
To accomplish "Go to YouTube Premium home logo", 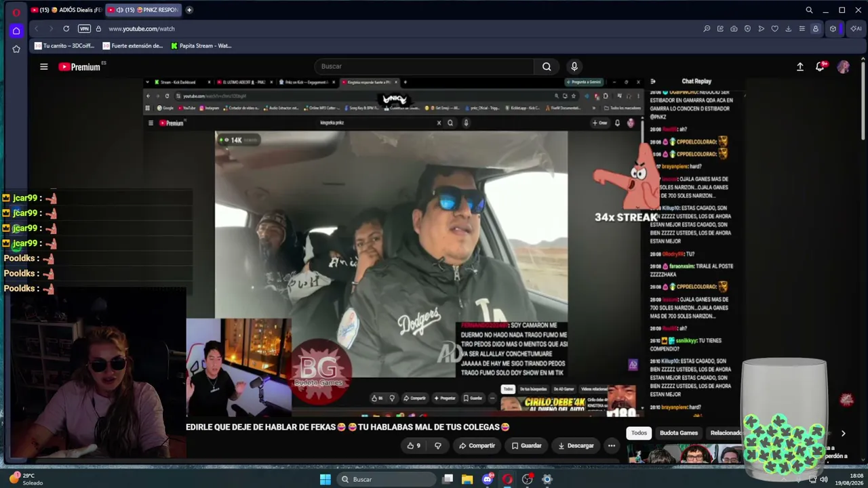I will tap(79, 66).
